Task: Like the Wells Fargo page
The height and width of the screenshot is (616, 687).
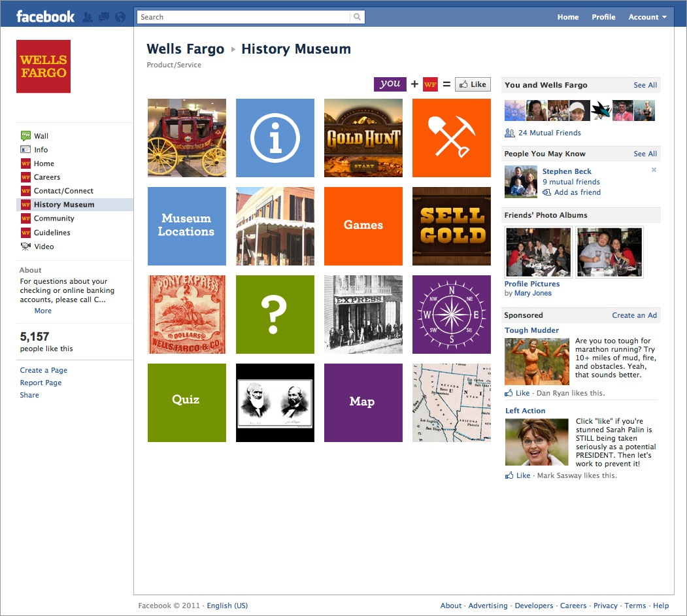Action: tap(473, 84)
